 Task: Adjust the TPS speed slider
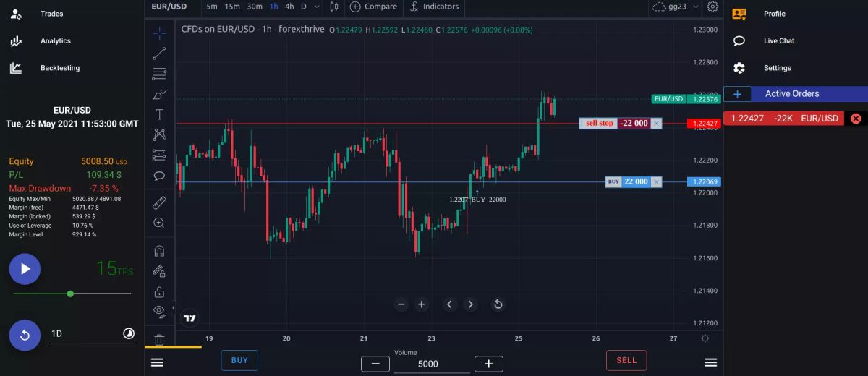click(70, 294)
